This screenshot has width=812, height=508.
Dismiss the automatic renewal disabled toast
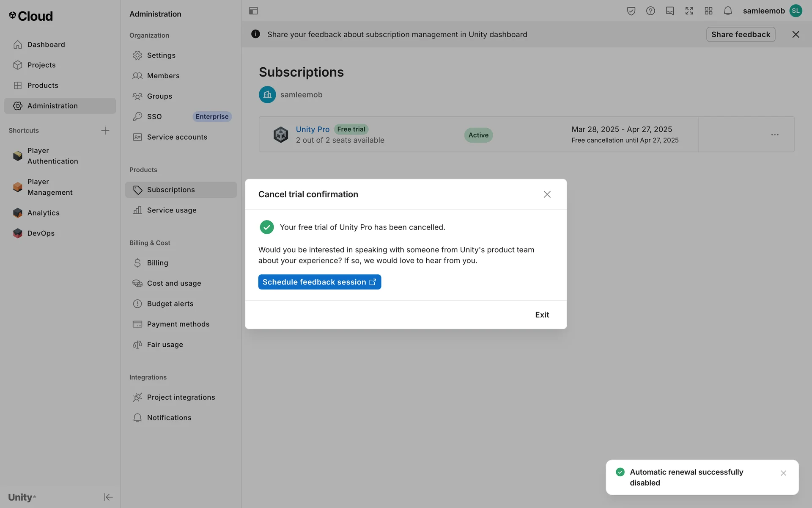point(783,473)
